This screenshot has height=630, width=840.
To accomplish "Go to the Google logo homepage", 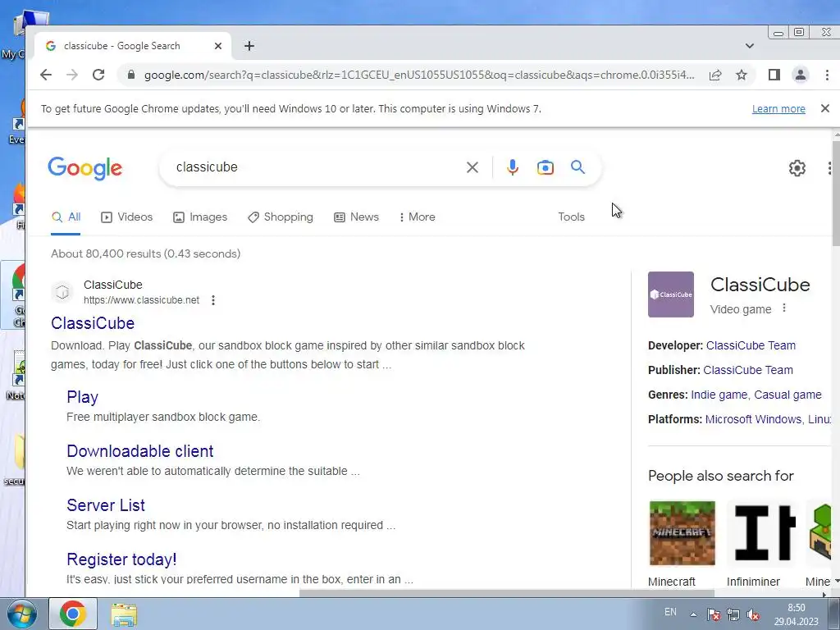I will pos(85,168).
